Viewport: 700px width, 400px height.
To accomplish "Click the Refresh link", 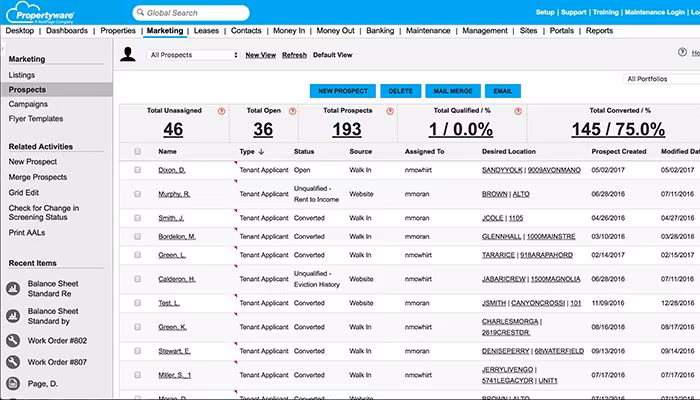I will (x=294, y=55).
